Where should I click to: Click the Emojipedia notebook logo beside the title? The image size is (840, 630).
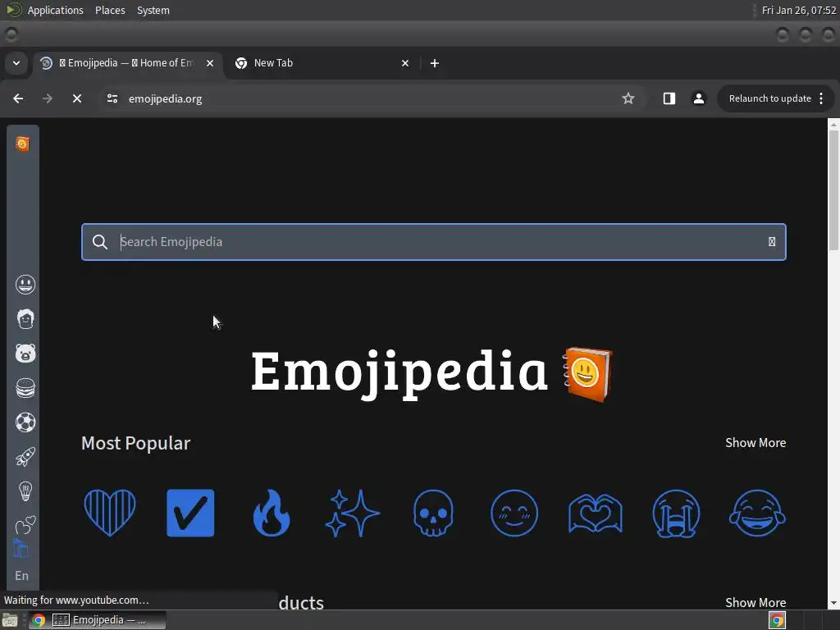pyautogui.click(x=587, y=374)
